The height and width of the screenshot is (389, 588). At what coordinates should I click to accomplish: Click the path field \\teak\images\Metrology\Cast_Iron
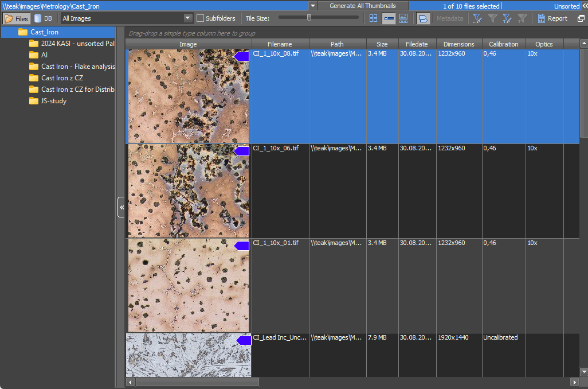(155, 6)
